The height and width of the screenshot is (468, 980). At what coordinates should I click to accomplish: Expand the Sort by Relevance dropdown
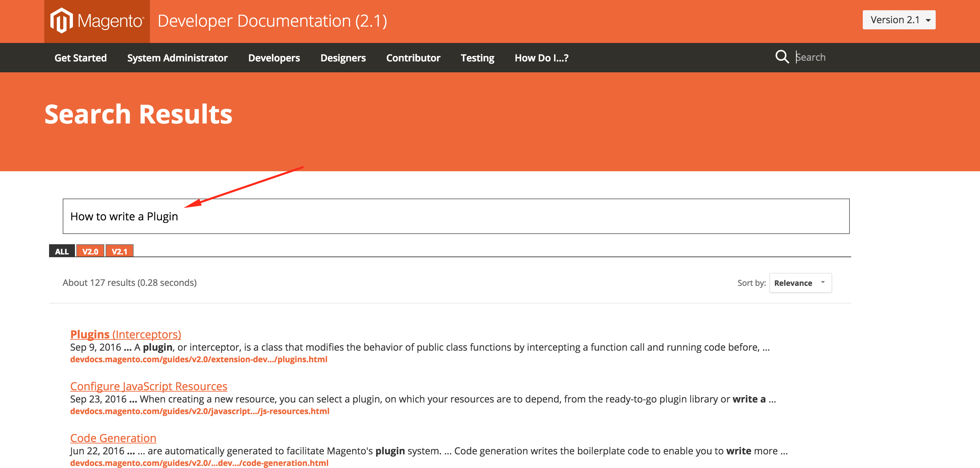(x=800, y=283)
